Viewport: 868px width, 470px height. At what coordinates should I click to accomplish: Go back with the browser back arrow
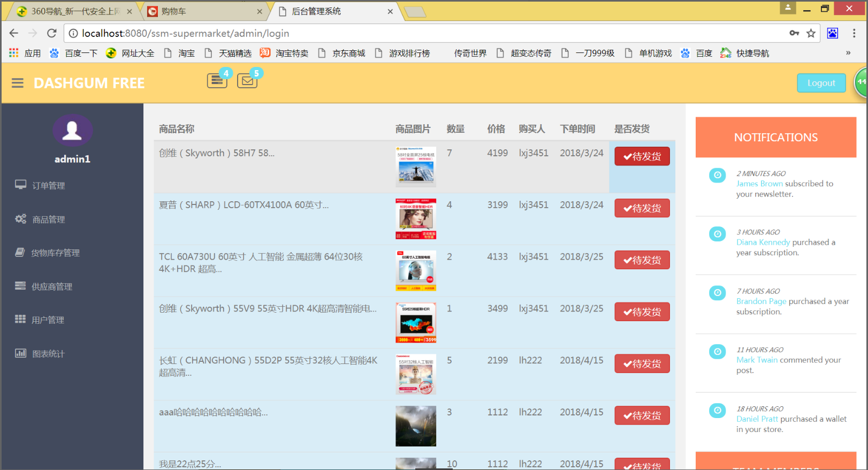(14, 33)
